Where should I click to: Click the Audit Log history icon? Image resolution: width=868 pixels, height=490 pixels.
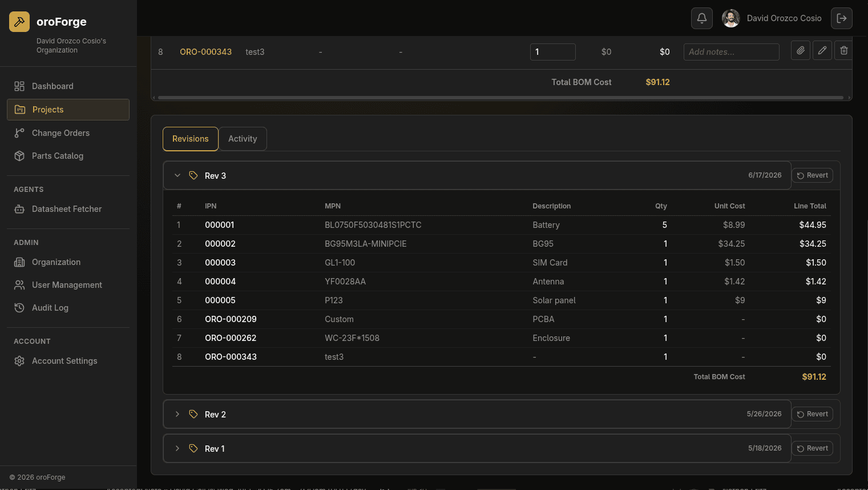(x=19, y=308)
